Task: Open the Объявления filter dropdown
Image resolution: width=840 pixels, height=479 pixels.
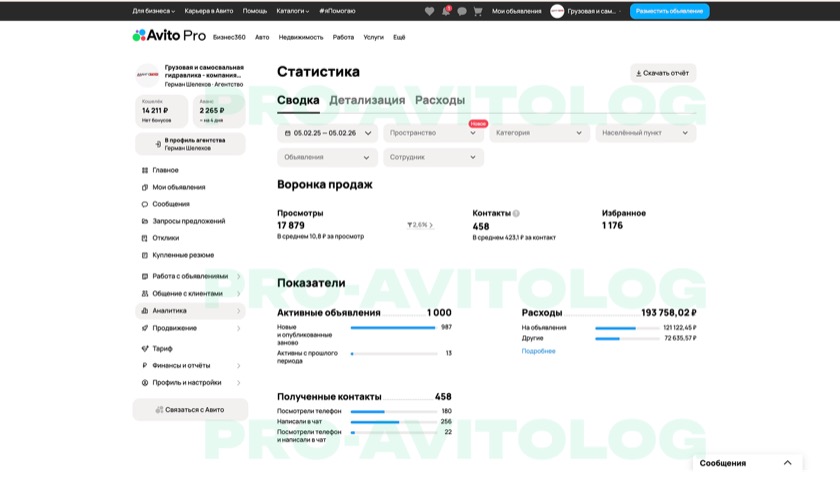Action: tap(327, 158)
